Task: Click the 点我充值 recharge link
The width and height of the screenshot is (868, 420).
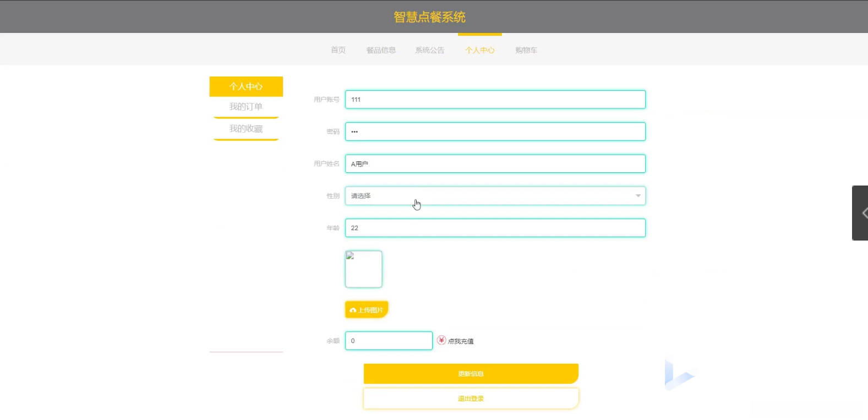Action: pyautogui.click(x=461, y=341)
